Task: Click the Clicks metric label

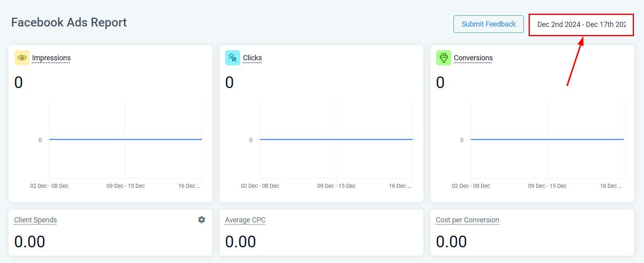Action: point(252,58)
